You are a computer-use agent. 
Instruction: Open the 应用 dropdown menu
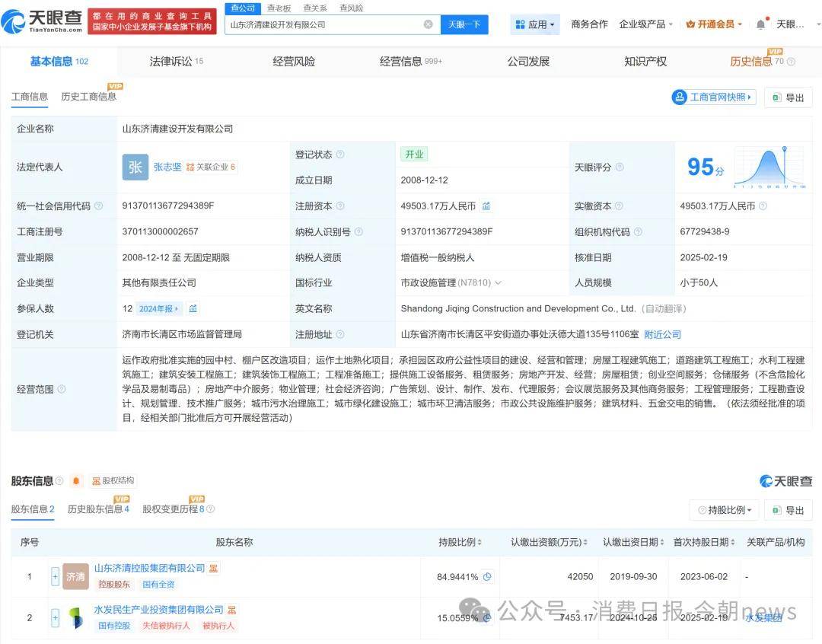(535, 24)
